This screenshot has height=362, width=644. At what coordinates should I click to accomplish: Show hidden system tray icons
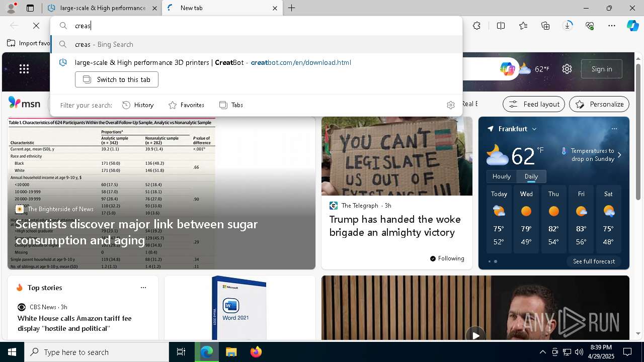pos(542,352)
